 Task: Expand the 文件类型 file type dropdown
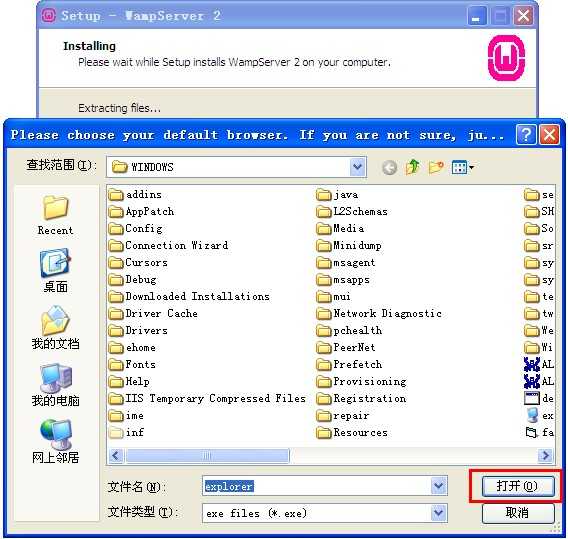439,513
